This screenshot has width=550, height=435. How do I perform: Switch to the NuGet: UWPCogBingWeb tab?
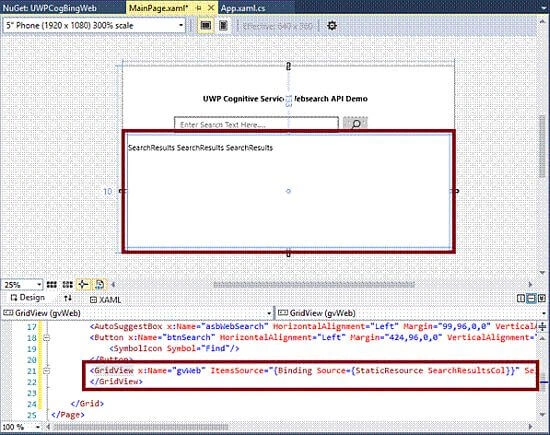coord(50,8)
